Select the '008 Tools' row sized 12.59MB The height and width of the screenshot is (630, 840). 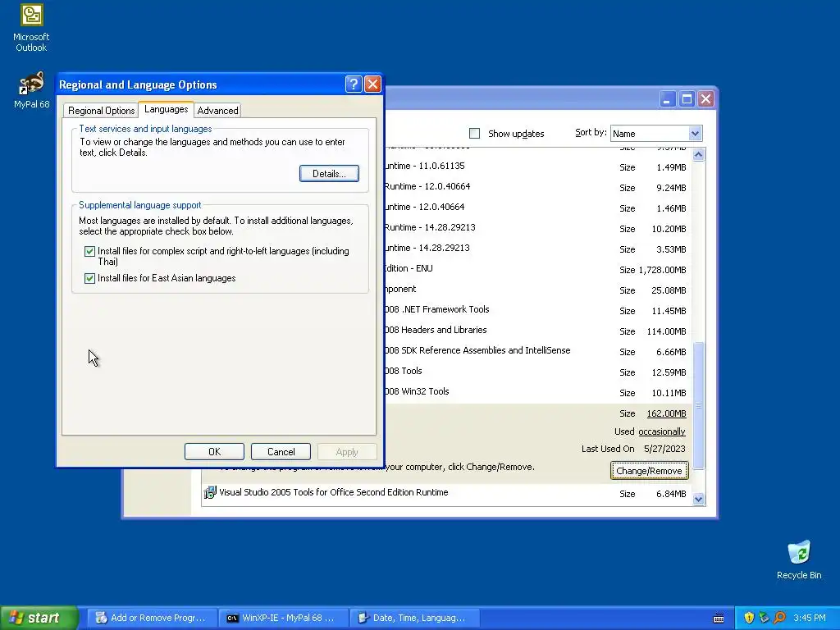(x=538, y=372)
